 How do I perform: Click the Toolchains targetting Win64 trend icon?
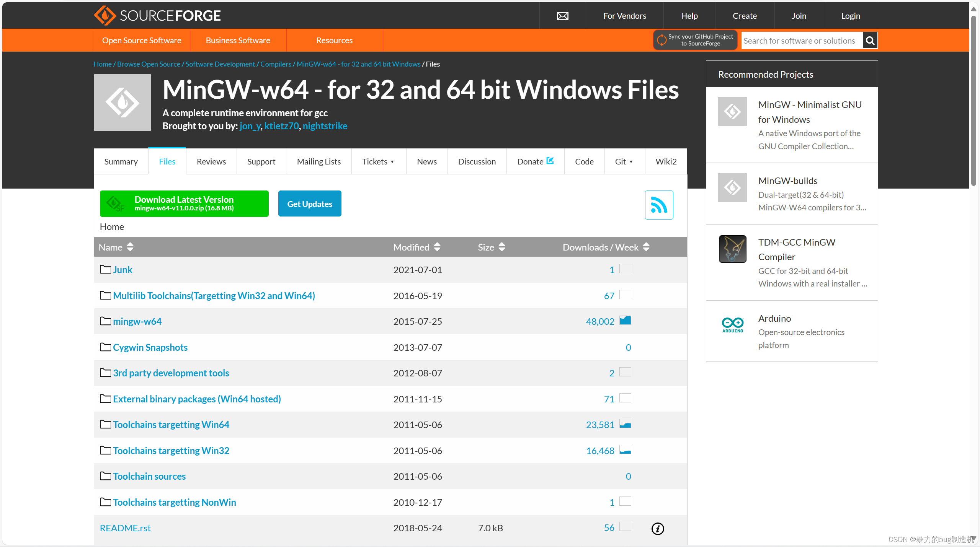[x=625, y=424]
